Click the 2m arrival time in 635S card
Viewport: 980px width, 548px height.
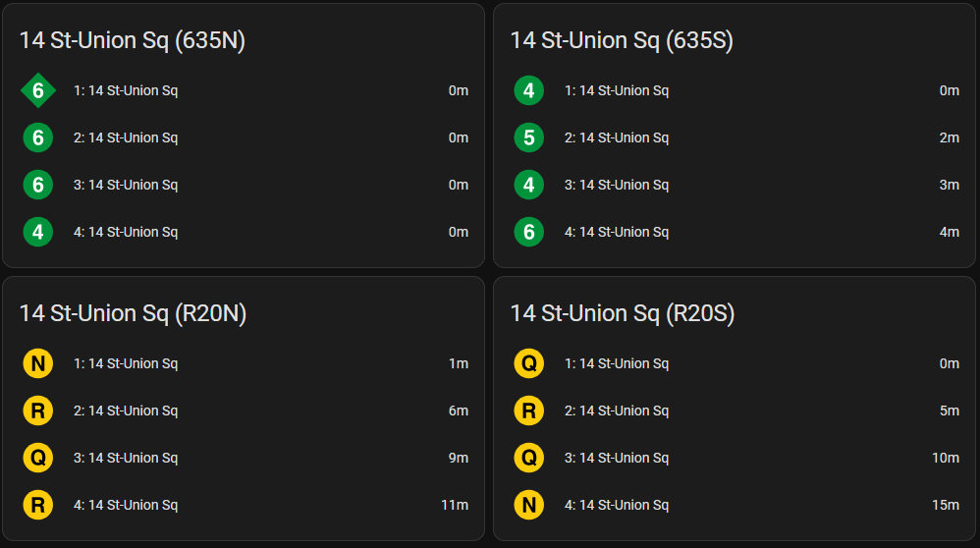pos(949,137)
